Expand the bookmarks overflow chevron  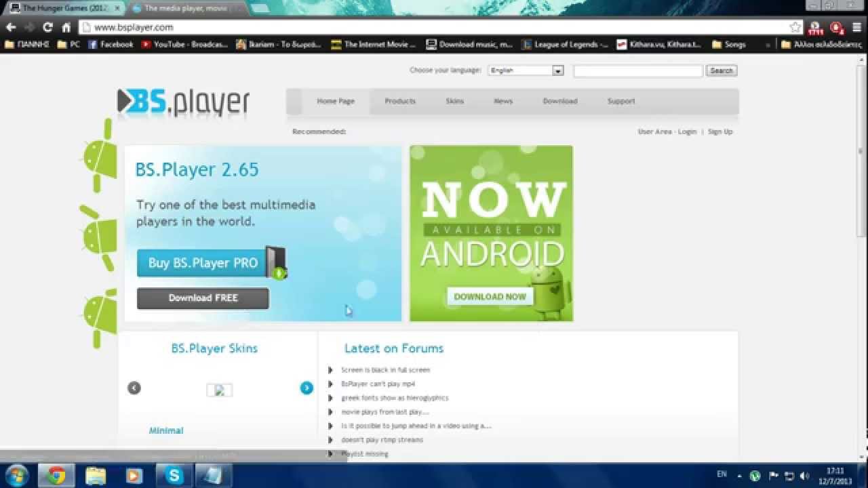click(x=768, y=44)
